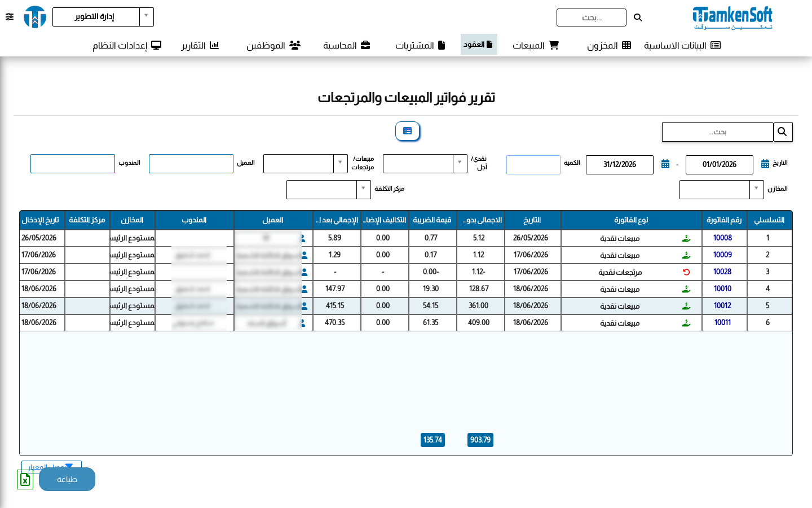The width and height of the screenshot is (812, 508).
Task: Click customer person icon in row 5
Action: pyautogui.click(x=304, y=306)
